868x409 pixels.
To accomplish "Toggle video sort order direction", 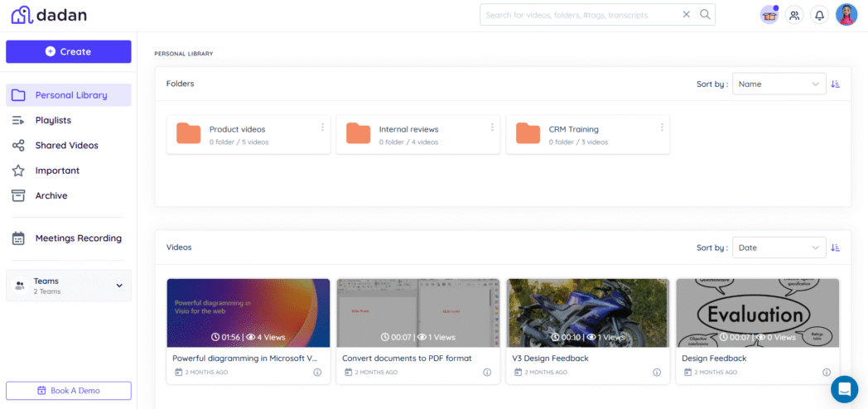I will click(x=835, y=248).
